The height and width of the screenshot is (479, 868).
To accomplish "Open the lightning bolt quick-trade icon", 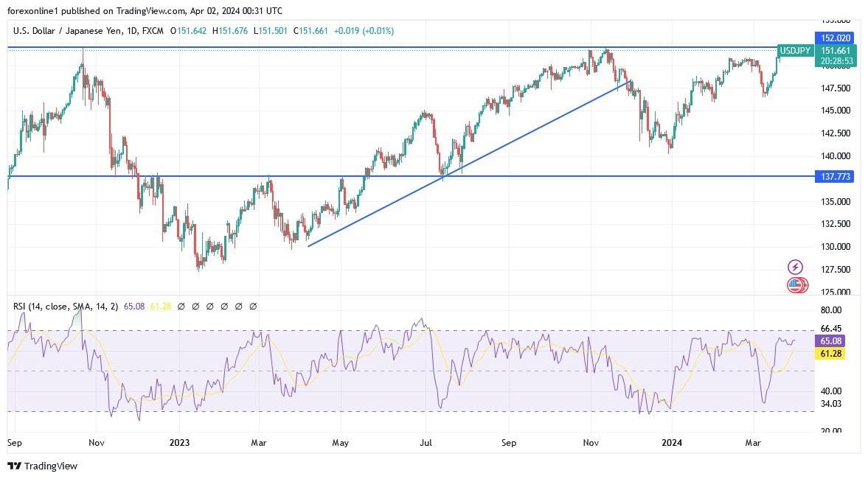I will (x=796, y=267).
